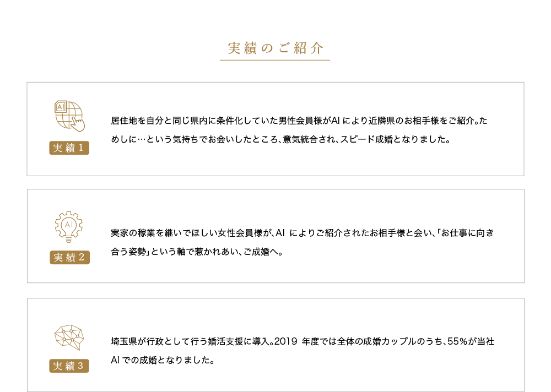Screen dimensions: 551x392
Task: Click the text line beginning 合う姿勢」という軸
Action: coord(197,252)
